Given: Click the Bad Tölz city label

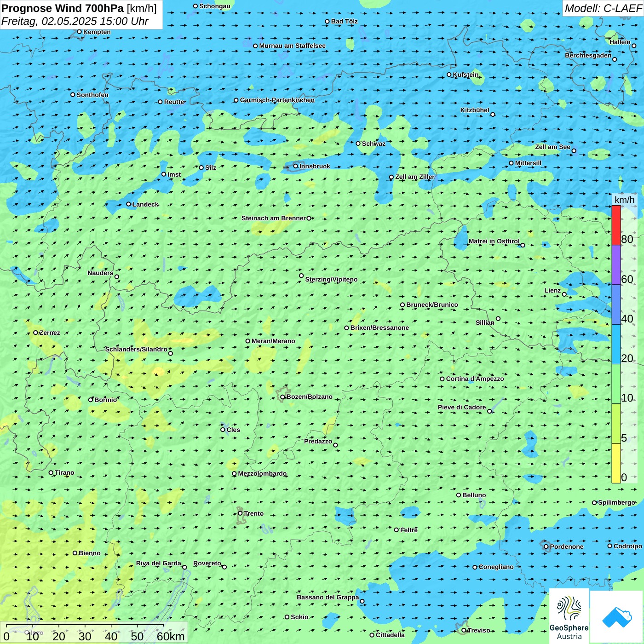Looking at the screenshot, I should (345, 21).
